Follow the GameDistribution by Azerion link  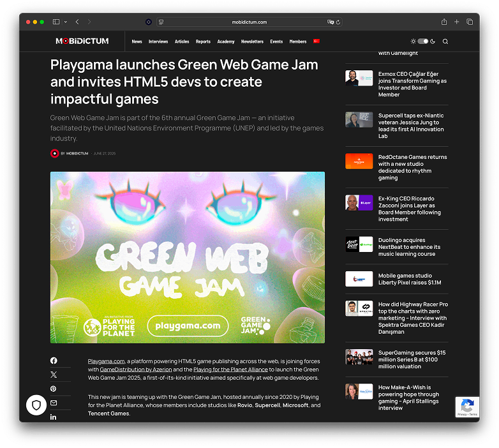136,370
